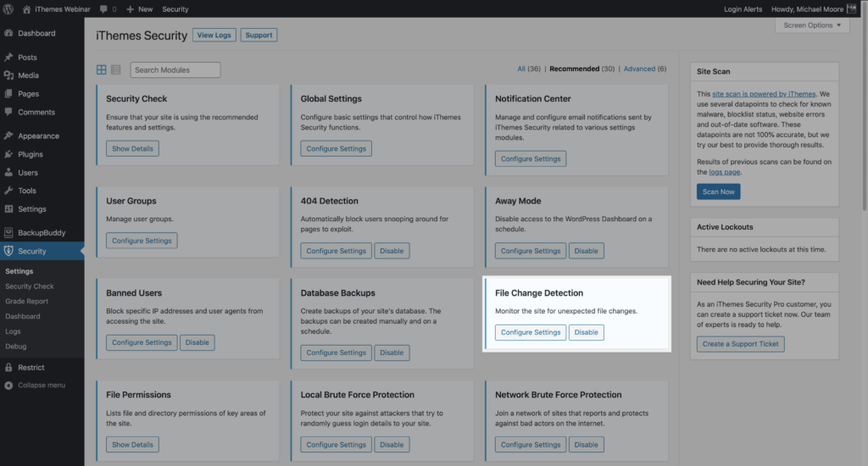
Task: Disable the Away Mode module
Action: [x=586, y=251]
